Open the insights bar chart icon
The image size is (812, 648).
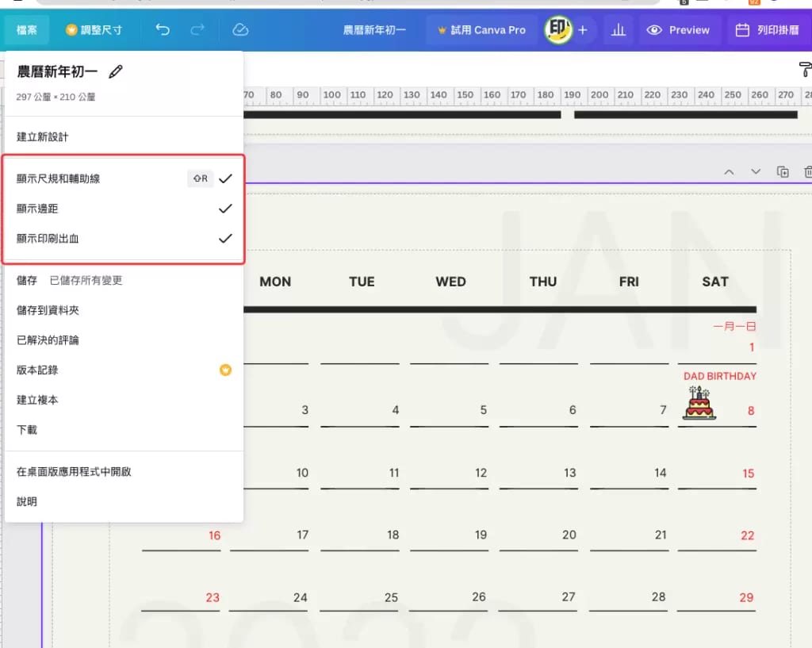pyautogui.click(x=618, y=30)
